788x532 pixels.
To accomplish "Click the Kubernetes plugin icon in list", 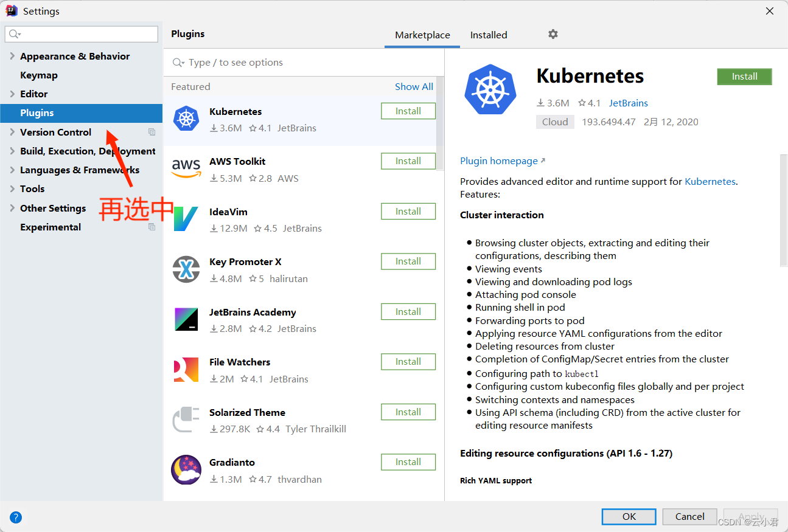I will coord(186,119).
